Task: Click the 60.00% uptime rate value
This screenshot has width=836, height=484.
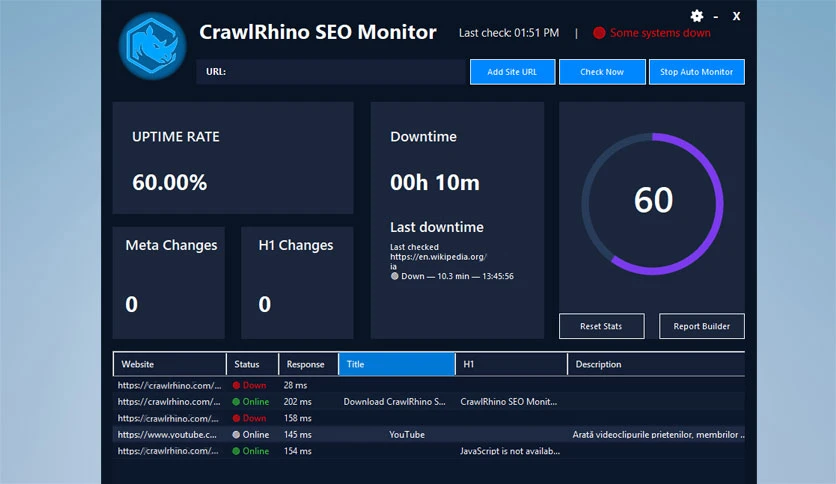Action: (x=170, y=182)
